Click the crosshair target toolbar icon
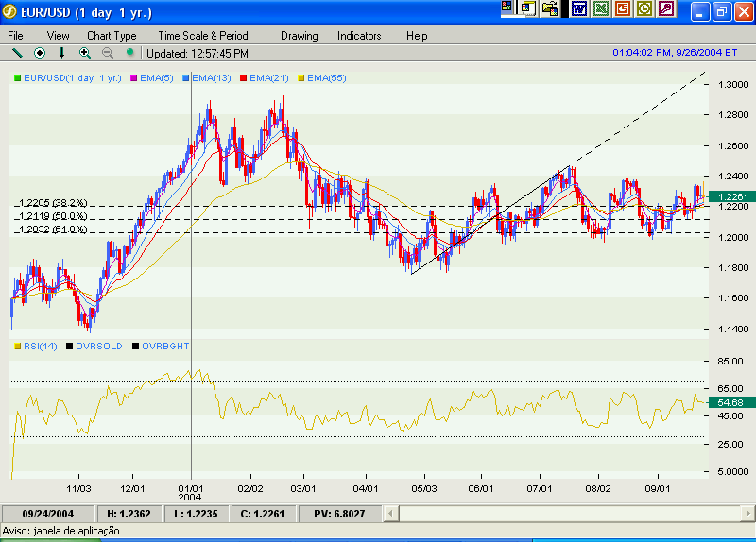The height and width of the screenshot is (542, 756). click(40, 53)
